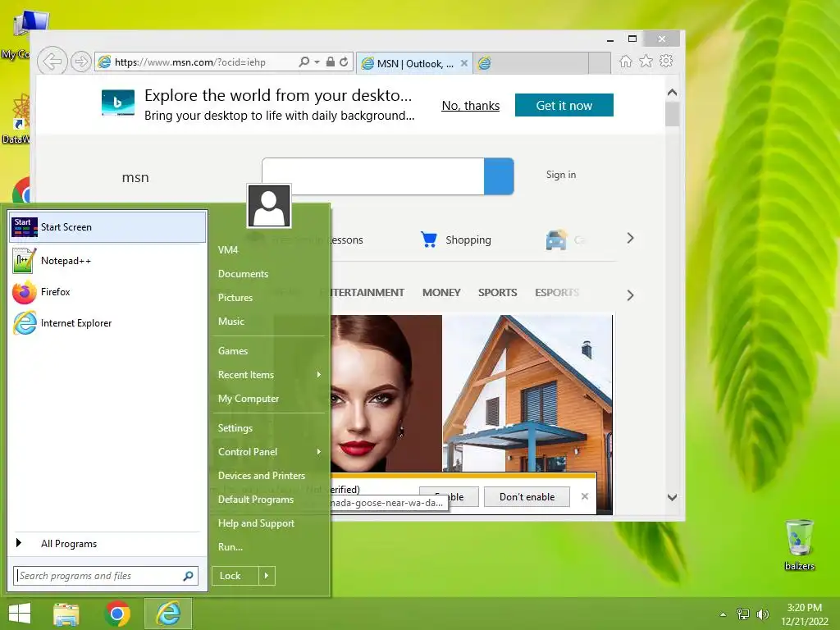Open File Explorer from taskbar

click(66, 614)
